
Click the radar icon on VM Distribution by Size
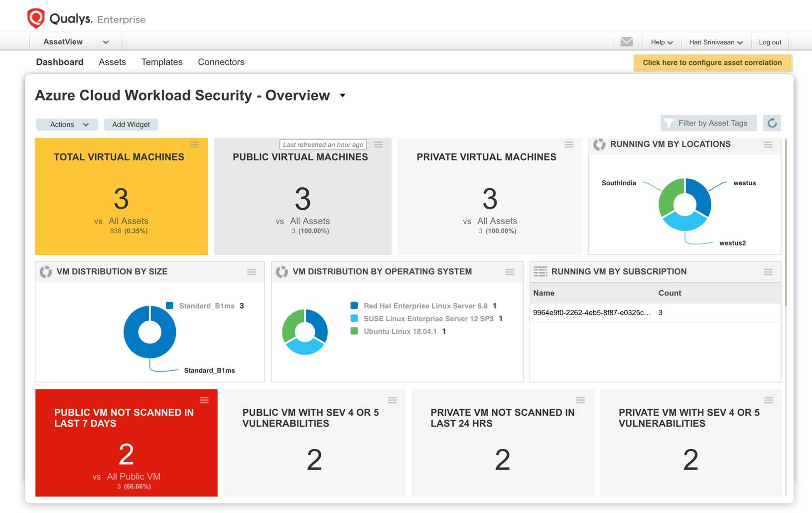pos(46,271)
